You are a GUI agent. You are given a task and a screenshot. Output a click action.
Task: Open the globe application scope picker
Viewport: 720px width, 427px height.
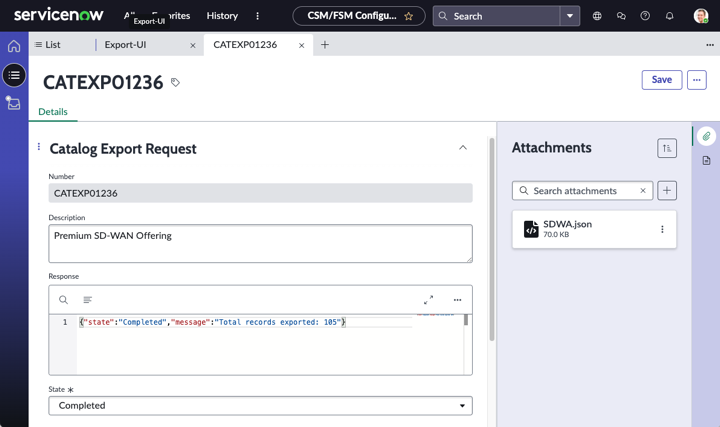(x=597, y=16)
